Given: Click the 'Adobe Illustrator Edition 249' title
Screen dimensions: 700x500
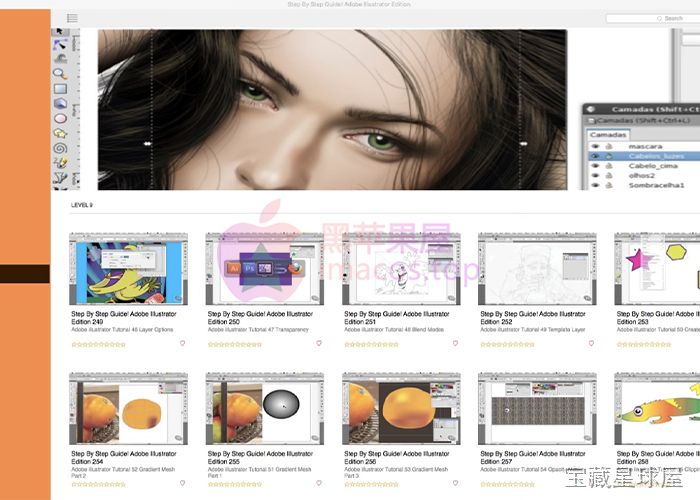Looking at the screenshot, I should pyautogui.click(x=124, y=317).
